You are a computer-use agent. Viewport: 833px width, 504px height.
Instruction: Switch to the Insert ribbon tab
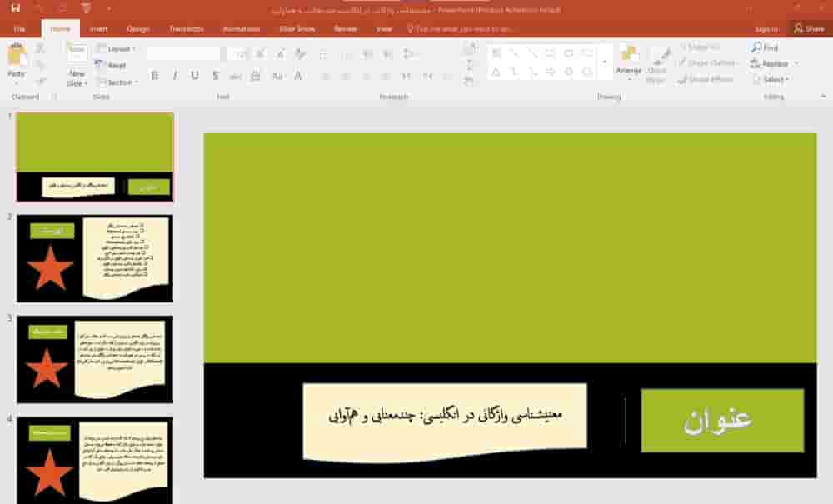(98, 29)
